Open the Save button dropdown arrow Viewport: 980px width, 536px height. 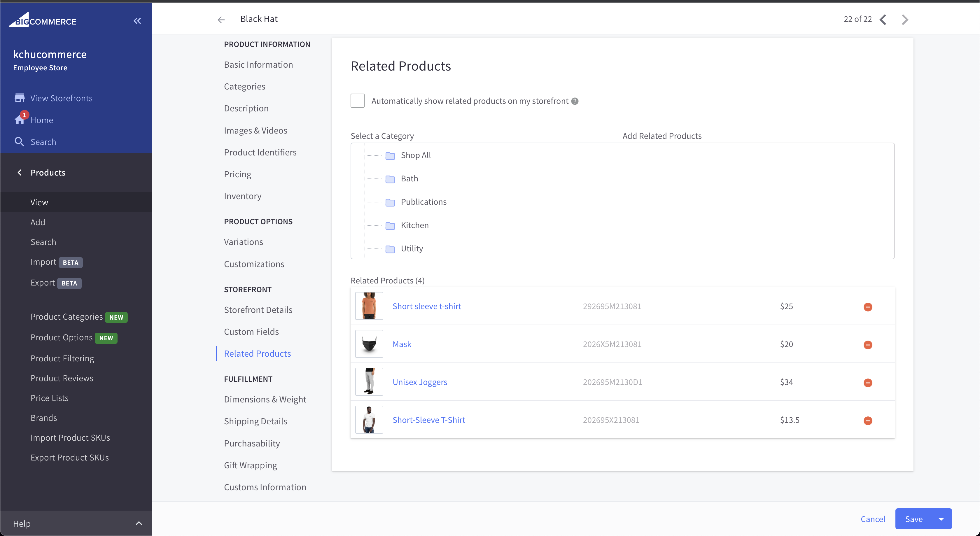(x=941, y=519)
